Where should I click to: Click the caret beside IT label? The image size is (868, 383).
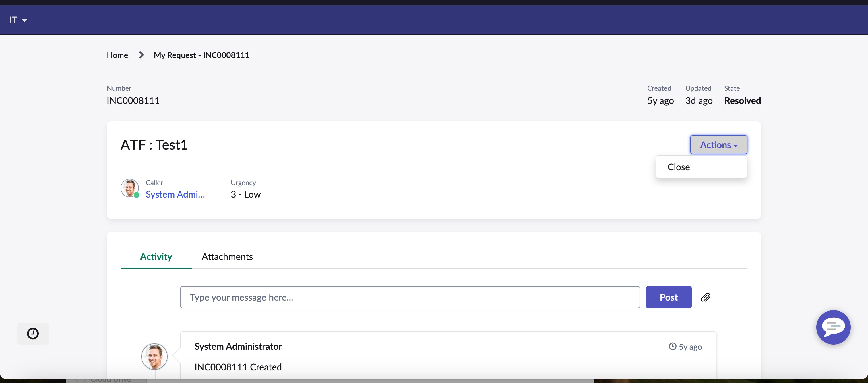click(24, 21)
